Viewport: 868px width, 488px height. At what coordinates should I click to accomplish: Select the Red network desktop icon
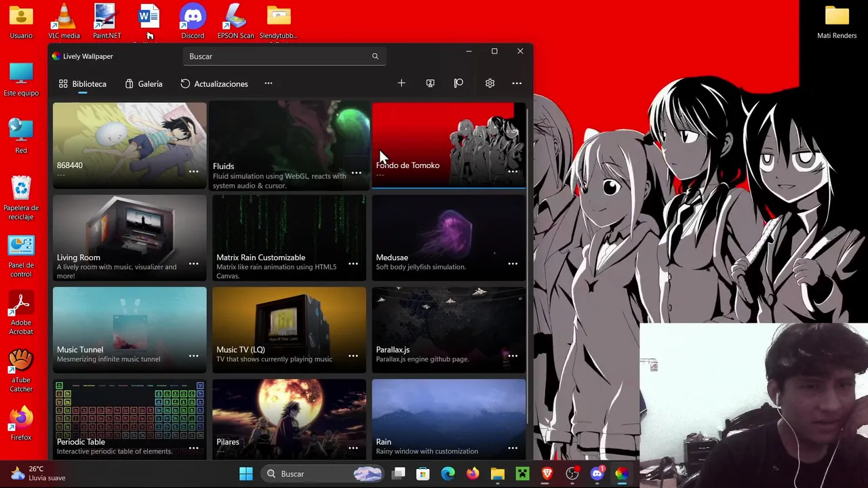21,136
